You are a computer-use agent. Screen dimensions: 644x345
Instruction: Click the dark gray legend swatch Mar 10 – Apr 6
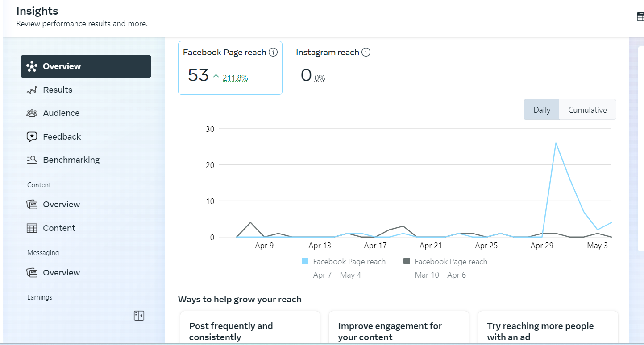point(407,262)
